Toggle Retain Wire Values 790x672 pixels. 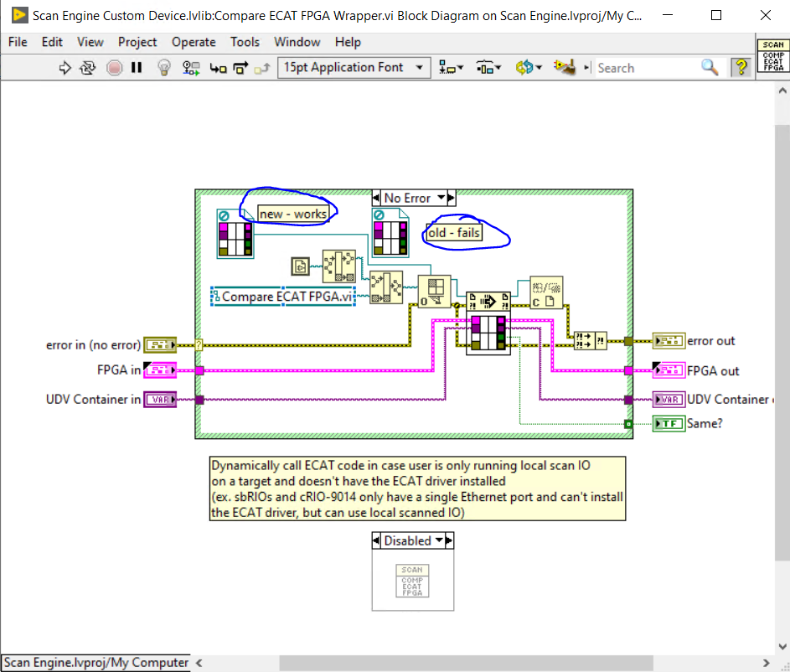click(190, 68)
